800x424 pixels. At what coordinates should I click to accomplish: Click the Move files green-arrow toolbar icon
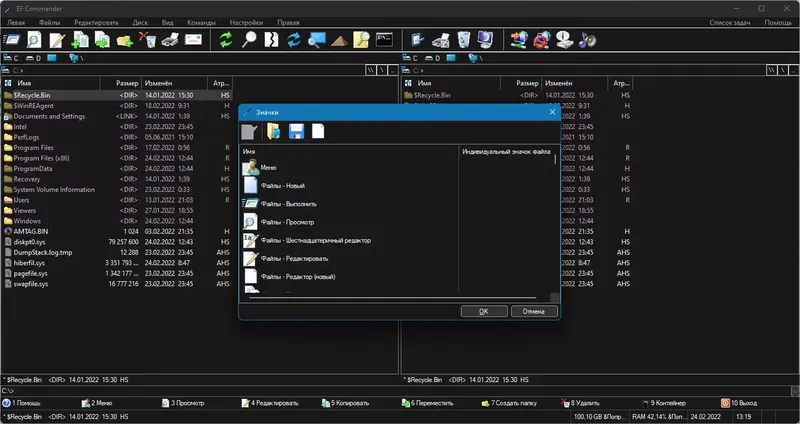point(102,40)
